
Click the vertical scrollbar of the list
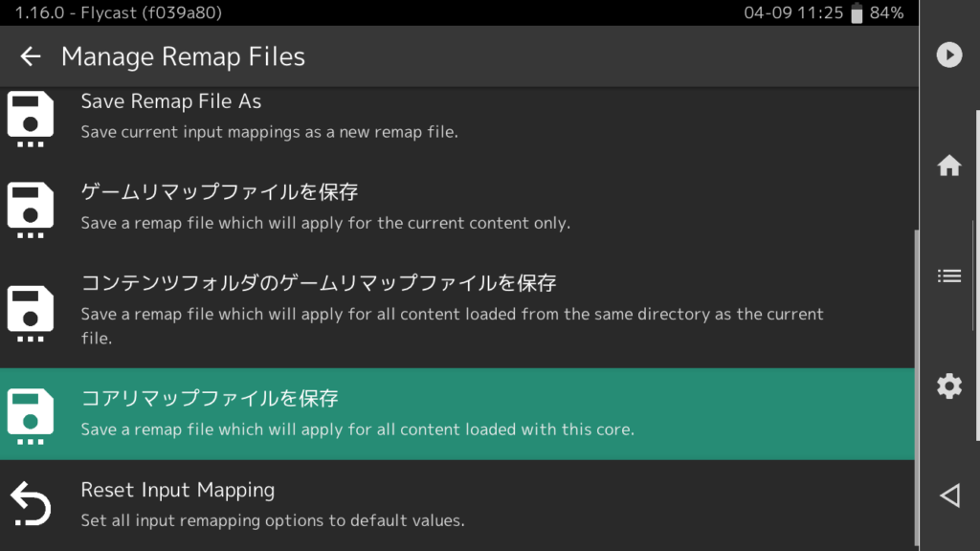[917, 387]
